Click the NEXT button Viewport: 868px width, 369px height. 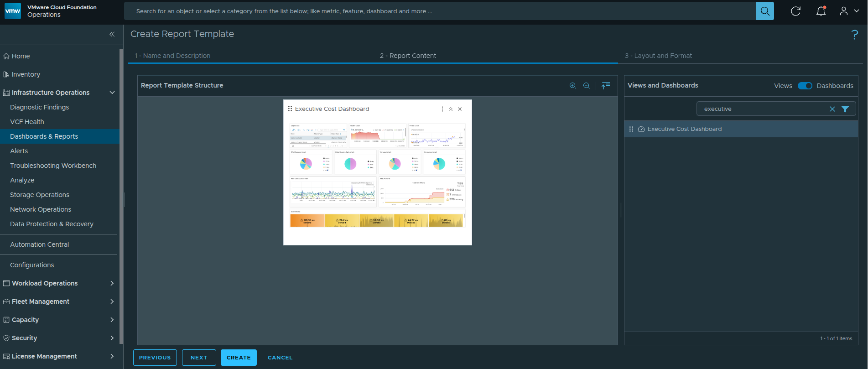pos(199,358)
